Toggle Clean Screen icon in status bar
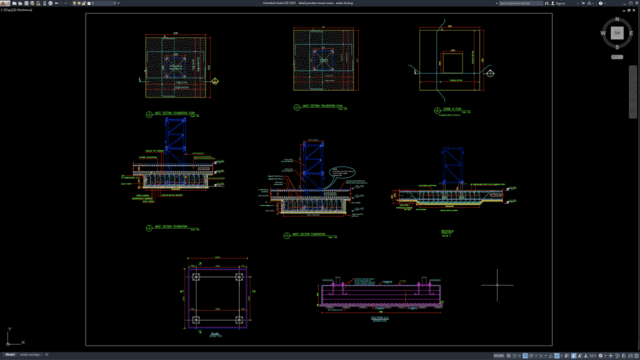640x360 pixels. pos(631,356)
